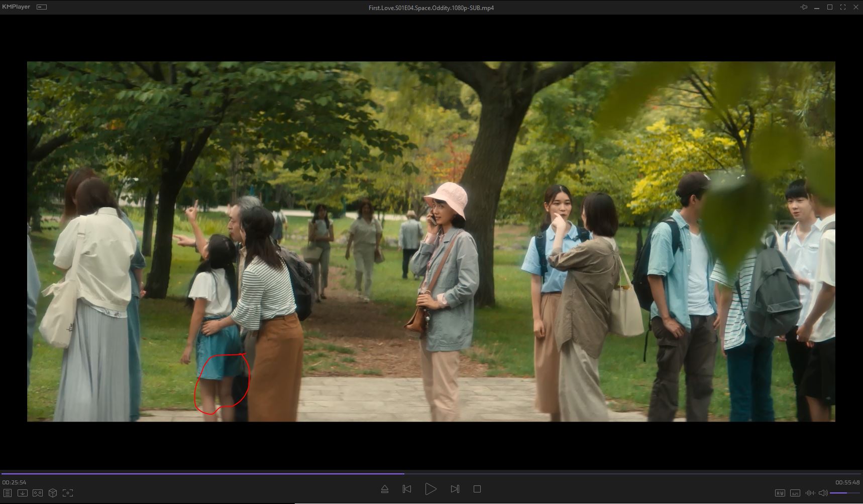Open subtitle settings icon
Image resolution: width=863 pixels, height=504 pixels.
tap(795, 493)
